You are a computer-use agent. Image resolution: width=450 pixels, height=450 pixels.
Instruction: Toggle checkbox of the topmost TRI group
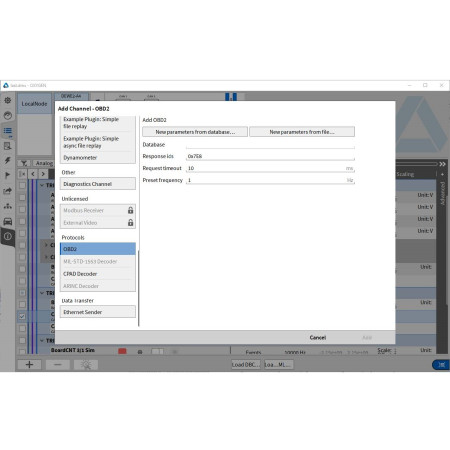point(22,185)
